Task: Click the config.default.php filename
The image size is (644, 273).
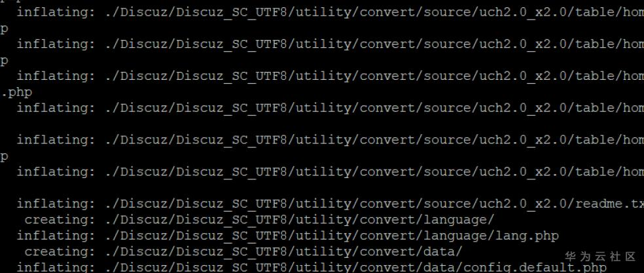Action: pos(534,266)
